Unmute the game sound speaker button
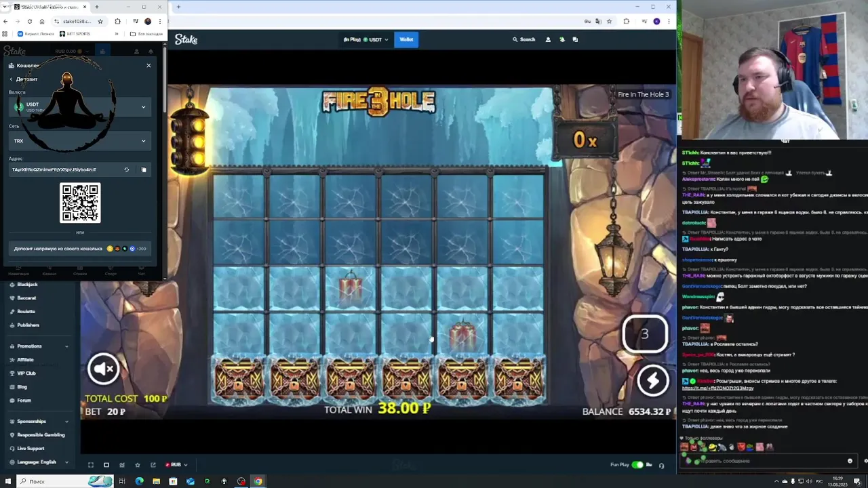Screen dimensions: 868x488 click(x=104, y=368)
